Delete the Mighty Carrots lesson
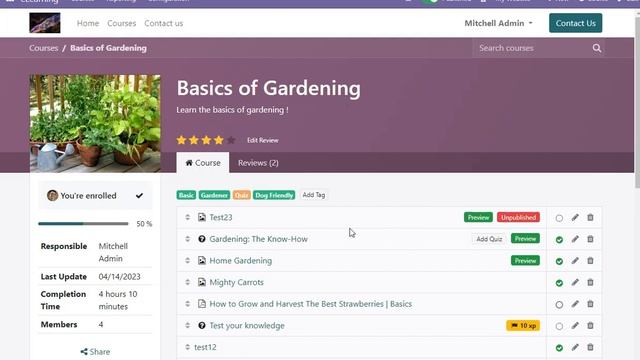Image resolution: width=640 pixels, height=360 pixels. [590, 282]
